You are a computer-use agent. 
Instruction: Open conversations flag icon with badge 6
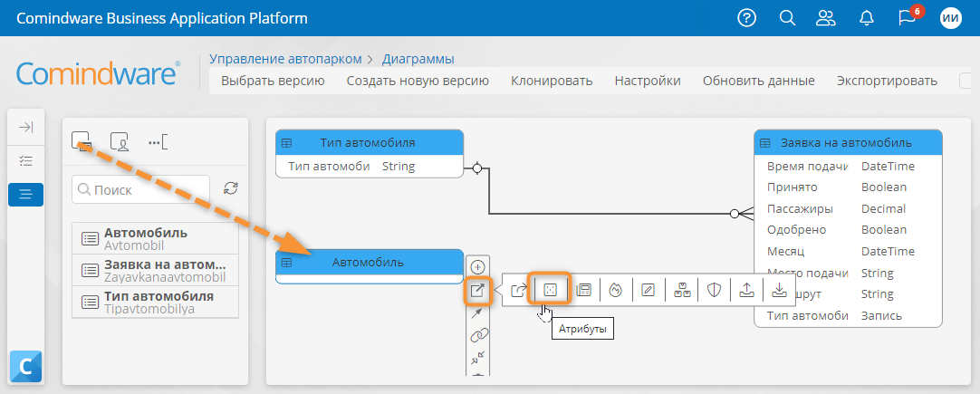(x=907, y=17)
